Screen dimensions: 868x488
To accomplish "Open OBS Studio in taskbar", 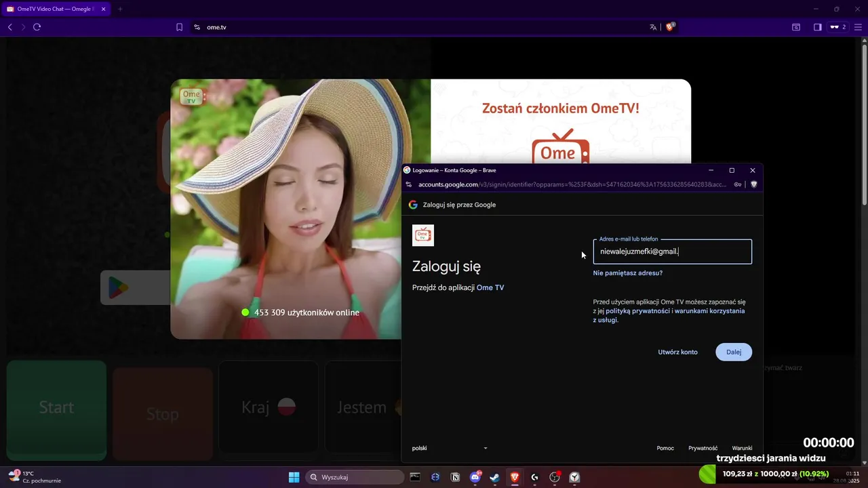I will (x=555, y=477).
